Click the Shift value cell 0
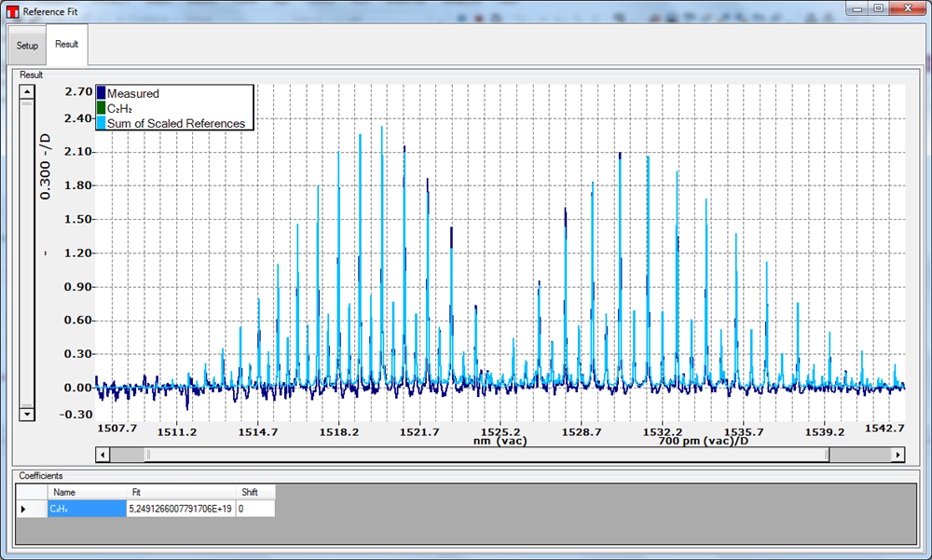Image resolution: width=932 pixels, height=560 pixels. tap(255, 508)
